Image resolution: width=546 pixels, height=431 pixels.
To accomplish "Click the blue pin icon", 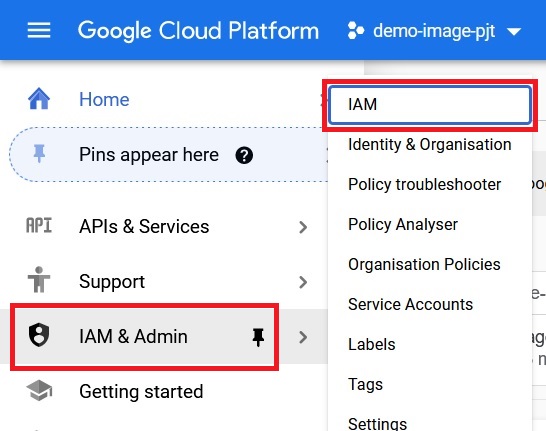I will (x=39, y=154).
